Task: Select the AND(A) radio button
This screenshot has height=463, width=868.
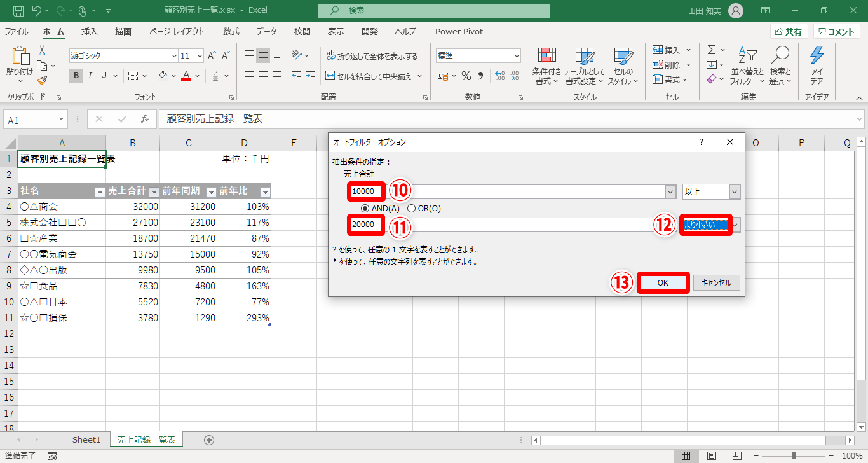Action: click(365, 209)
